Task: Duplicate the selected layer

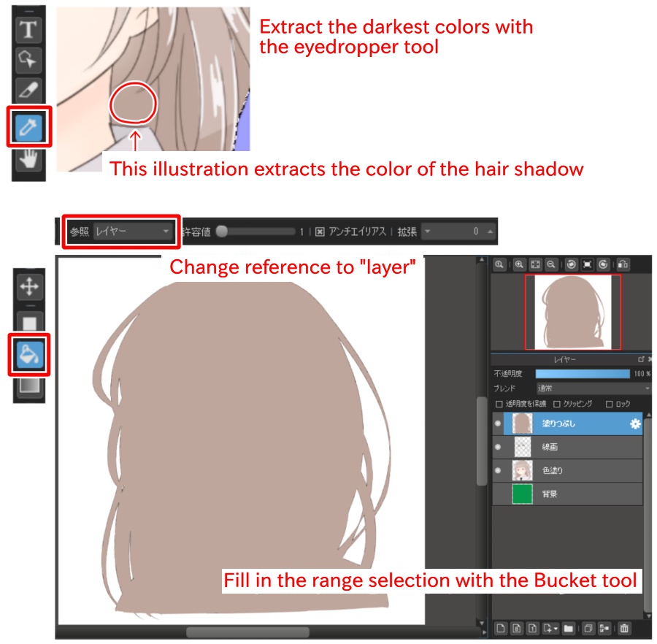Action: [x=588, y=628]
